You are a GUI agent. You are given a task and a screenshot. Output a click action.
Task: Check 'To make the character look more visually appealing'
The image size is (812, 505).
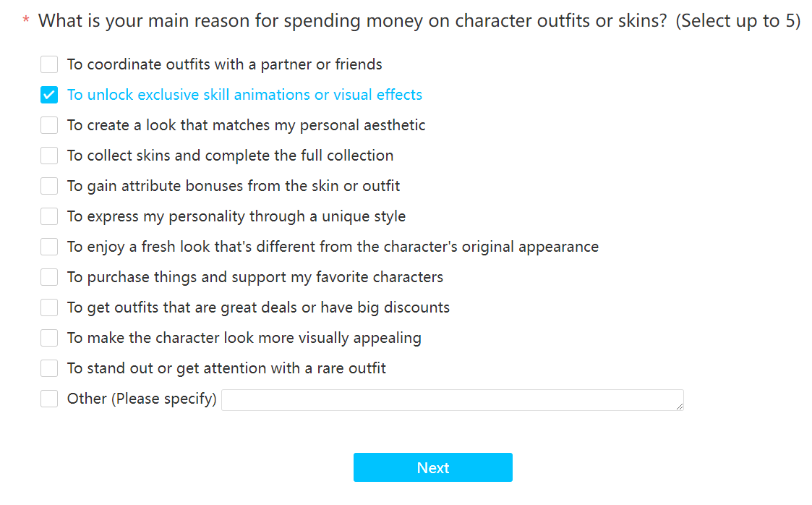click(x=49, y=338)
